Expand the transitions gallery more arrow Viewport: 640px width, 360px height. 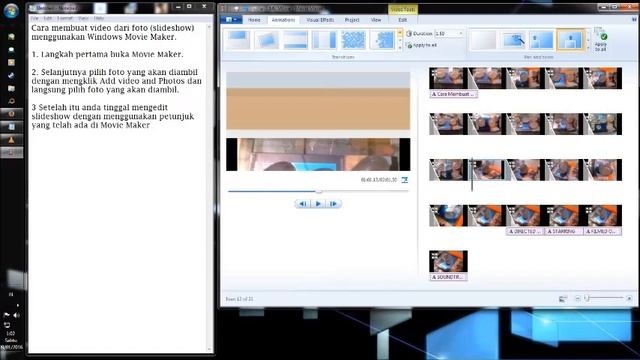(400, 48)
